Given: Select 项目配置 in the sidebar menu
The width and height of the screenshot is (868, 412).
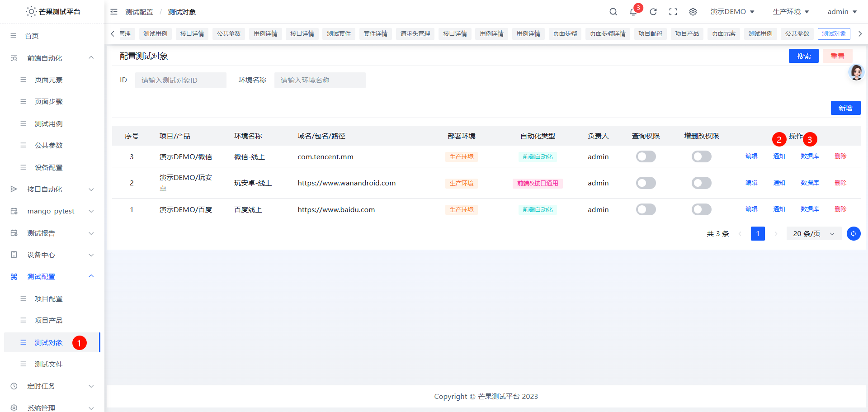Looking at the screenshot, I should (49, 298).
